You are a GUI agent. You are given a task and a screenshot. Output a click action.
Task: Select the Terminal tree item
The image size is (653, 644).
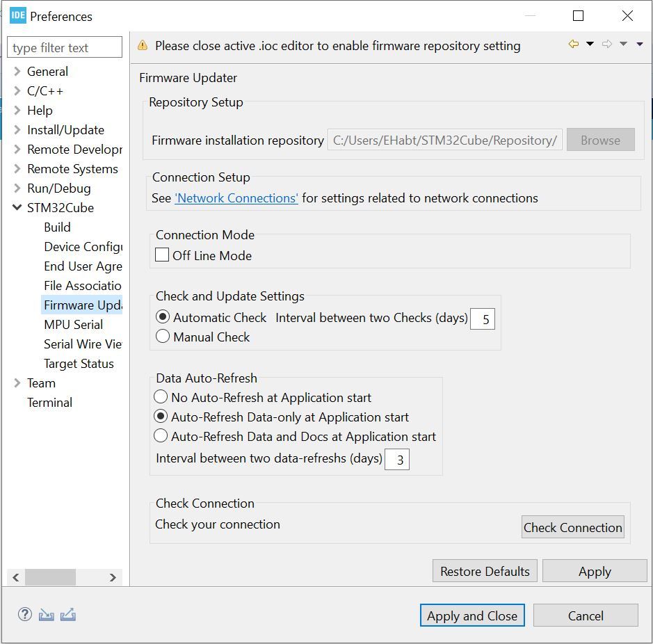pos(49,403)
